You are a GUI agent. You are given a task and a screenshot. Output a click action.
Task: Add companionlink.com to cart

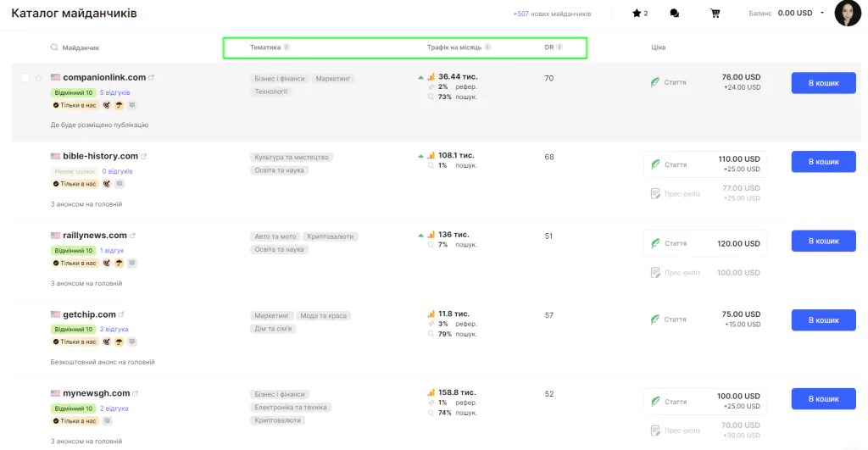(823, 83)
